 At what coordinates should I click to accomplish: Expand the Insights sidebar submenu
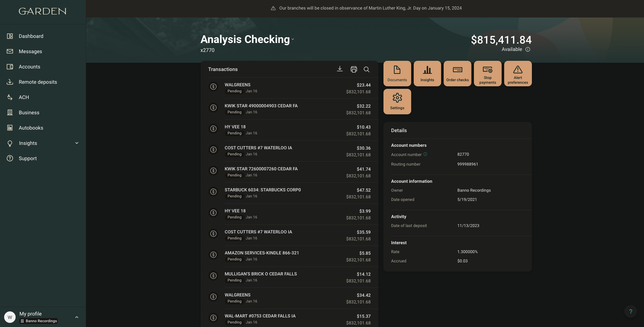point(77,143)
